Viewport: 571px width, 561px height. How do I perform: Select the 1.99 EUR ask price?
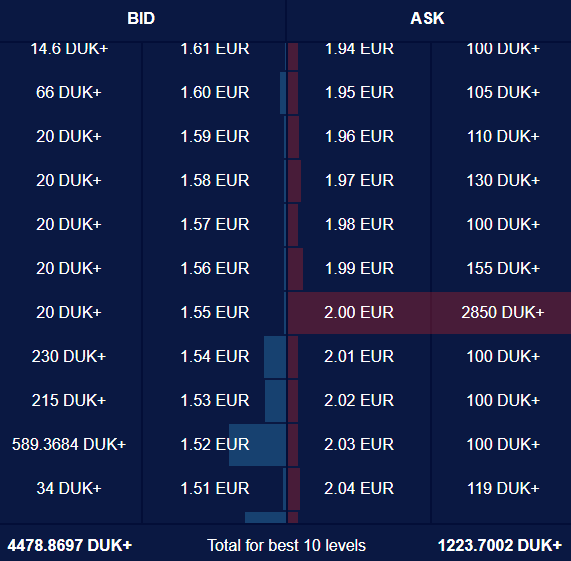tap(359, 268)
